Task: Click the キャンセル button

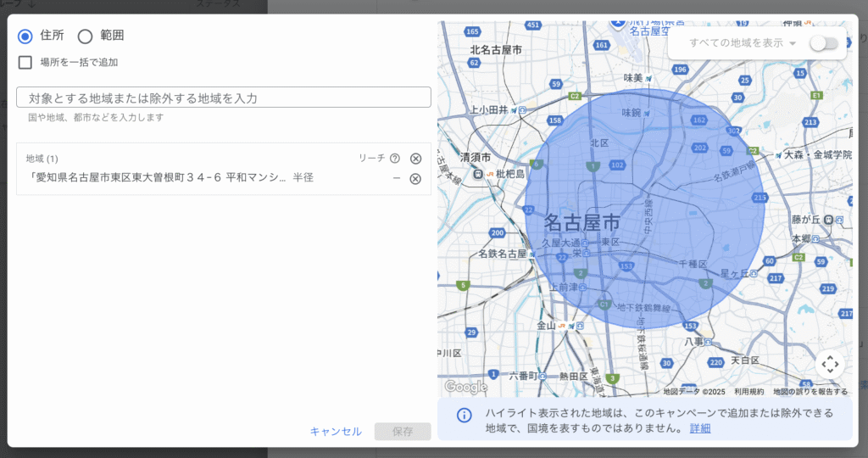Action: coord(336,432)
